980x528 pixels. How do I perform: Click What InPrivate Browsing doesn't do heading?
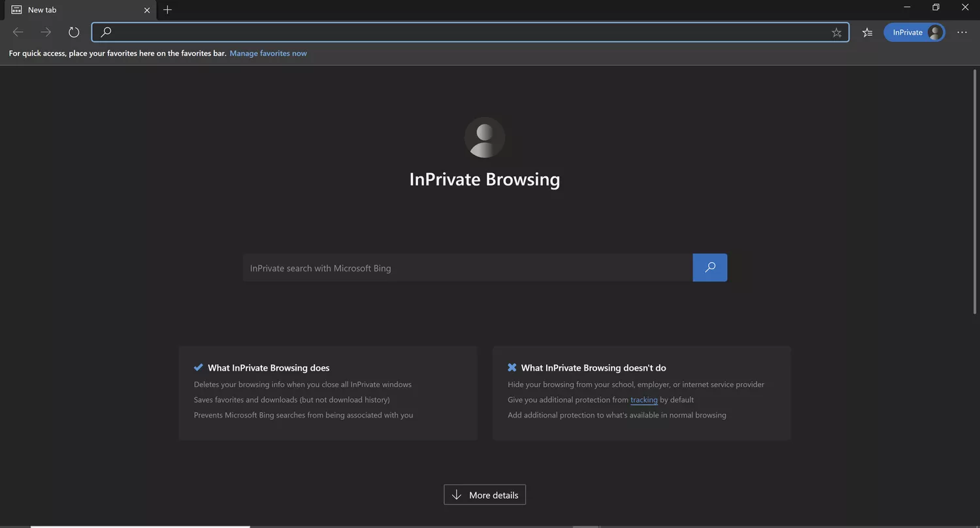tap(593, 368)
